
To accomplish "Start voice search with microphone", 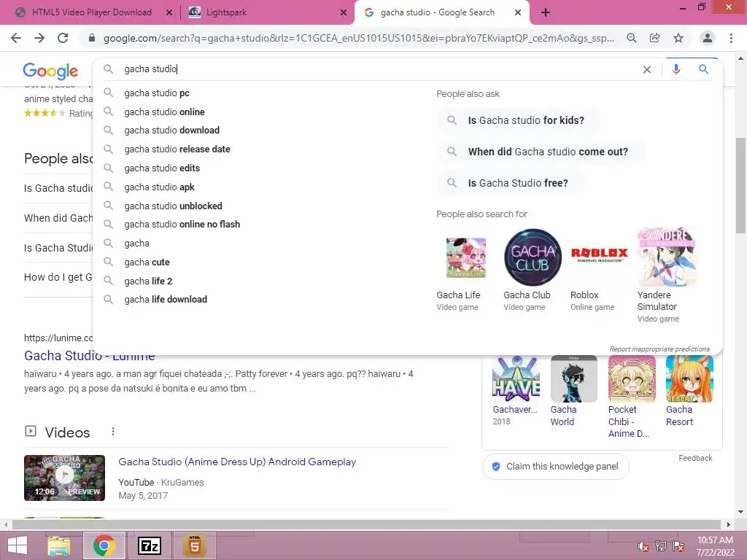I will [x=676, y=69].
